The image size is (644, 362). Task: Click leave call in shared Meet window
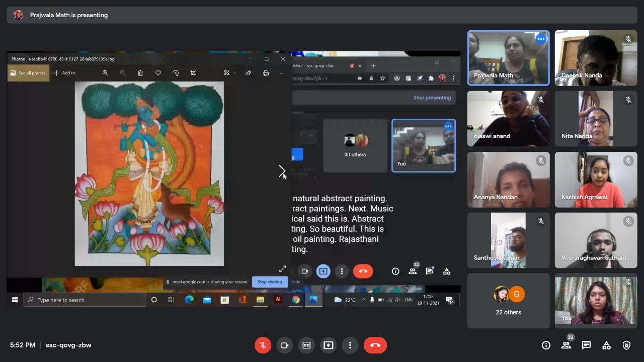pos(363,271)
